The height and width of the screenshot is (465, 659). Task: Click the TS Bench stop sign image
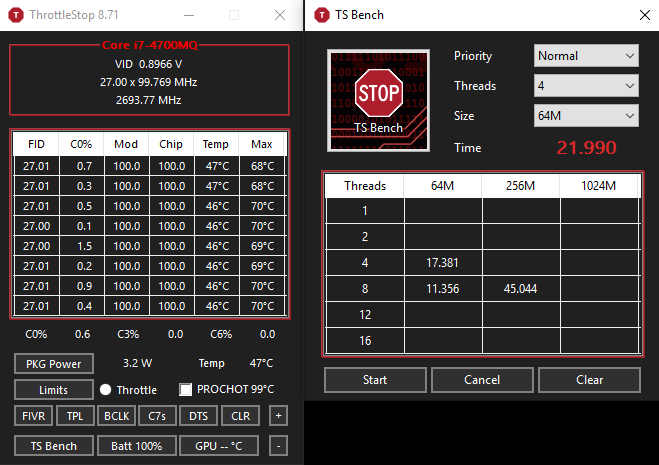click(x=378, y=100)
